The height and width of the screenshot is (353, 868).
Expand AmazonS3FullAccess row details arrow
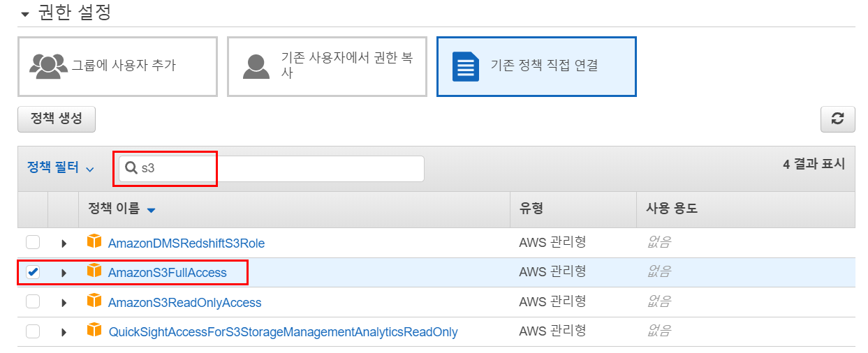(x=64, y=273)
